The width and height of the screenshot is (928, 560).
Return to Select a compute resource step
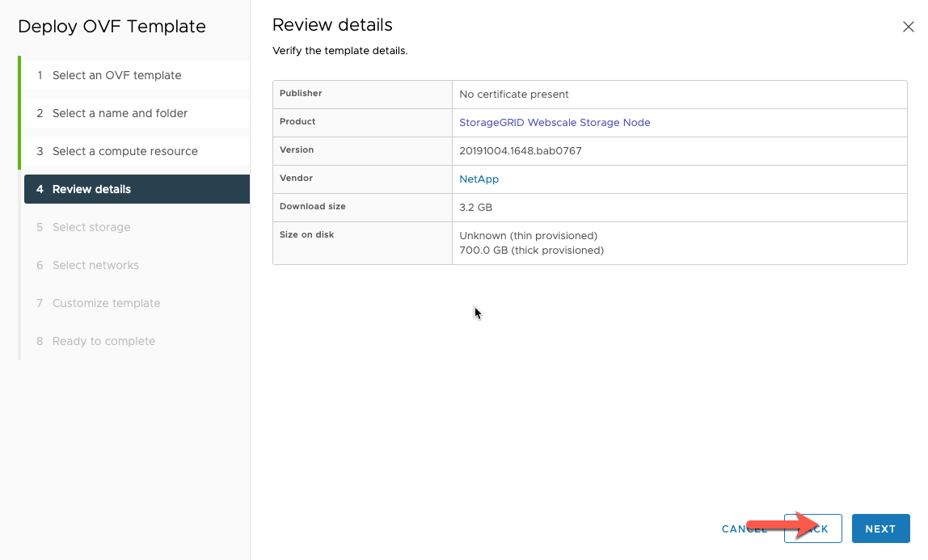click(x=124, y=151)
